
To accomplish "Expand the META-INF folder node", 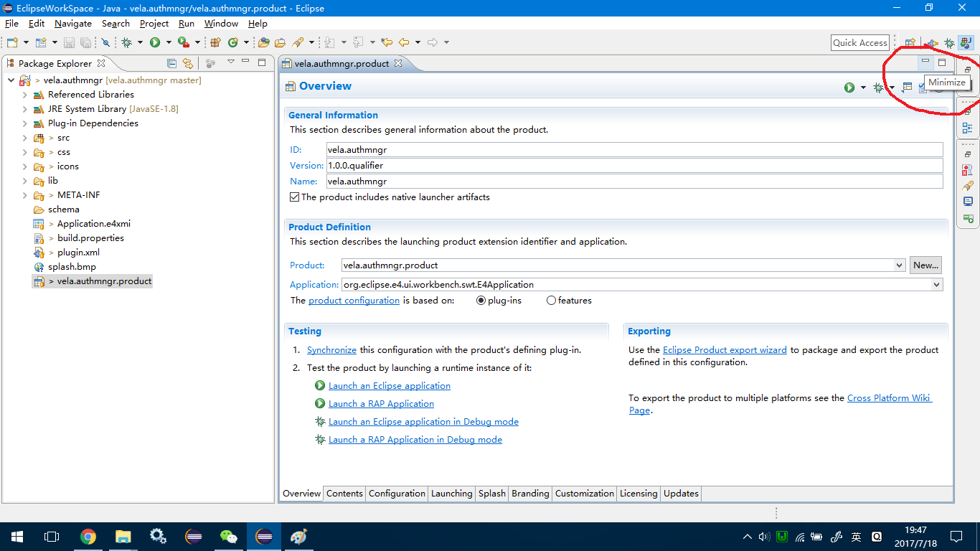I will click(x=24, y=195).
